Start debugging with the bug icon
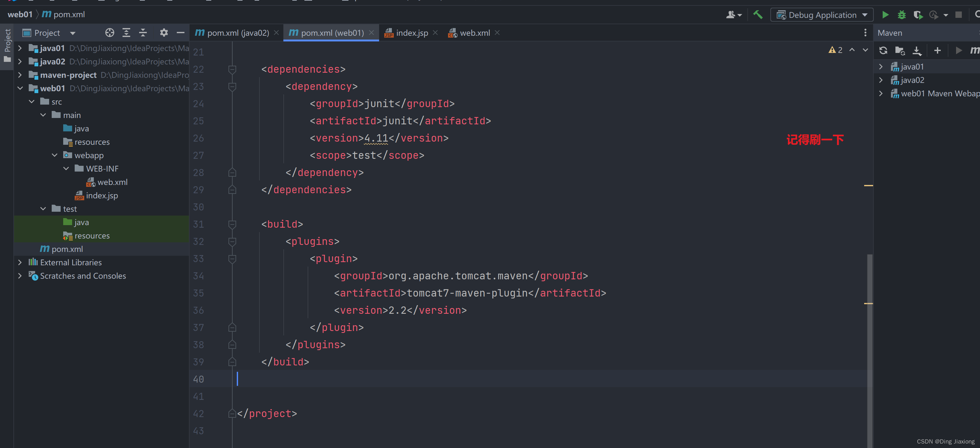This screenshot has height=448, width=980. [901, 15]
